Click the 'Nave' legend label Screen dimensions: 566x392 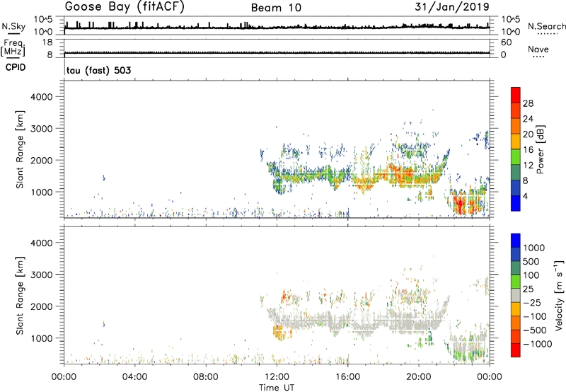(538, 49)
